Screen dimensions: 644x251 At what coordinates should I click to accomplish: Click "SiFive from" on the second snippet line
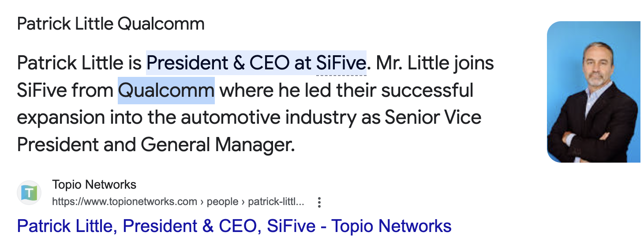coord(65,91)
